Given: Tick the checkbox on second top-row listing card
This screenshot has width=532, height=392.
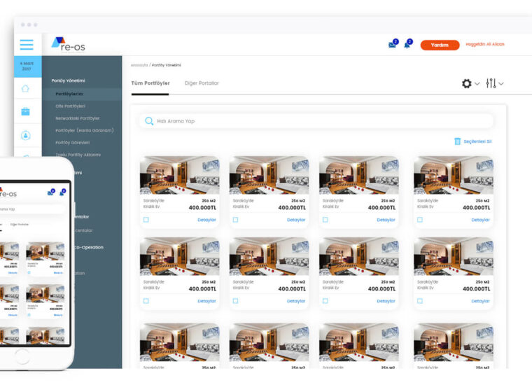Looking at the screenshot, I should coord(236,220).
